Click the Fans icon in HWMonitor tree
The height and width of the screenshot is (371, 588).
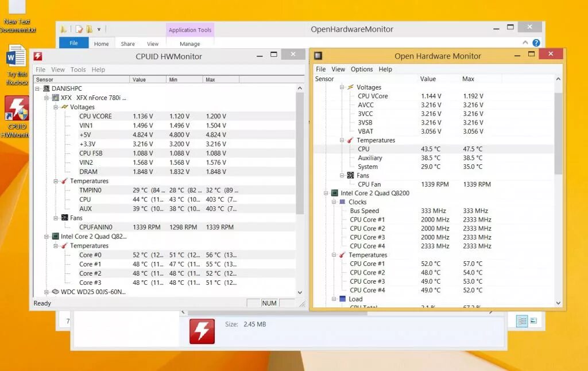tap(64, 218)
